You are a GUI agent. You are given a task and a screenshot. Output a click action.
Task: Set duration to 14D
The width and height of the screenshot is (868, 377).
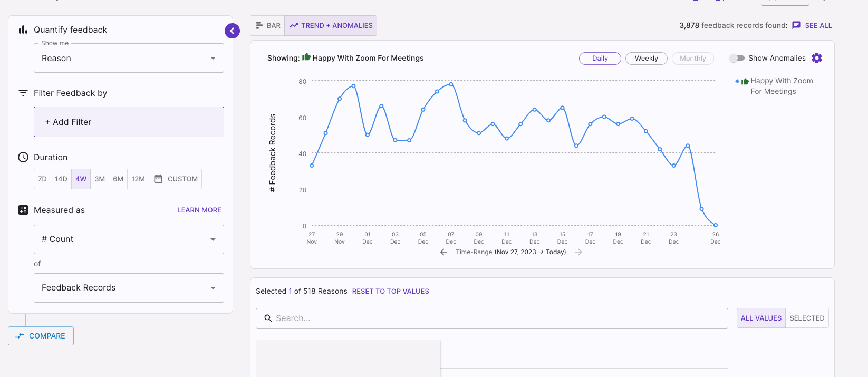tap(61, 179)
